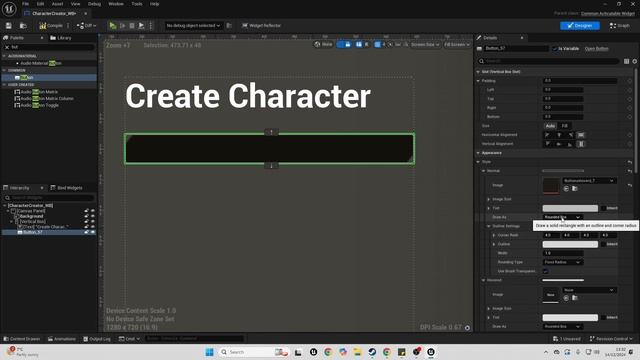Toggle visibility eye for Button_57
The width and height of the screenshot is (640, 360).
point(93,232)
